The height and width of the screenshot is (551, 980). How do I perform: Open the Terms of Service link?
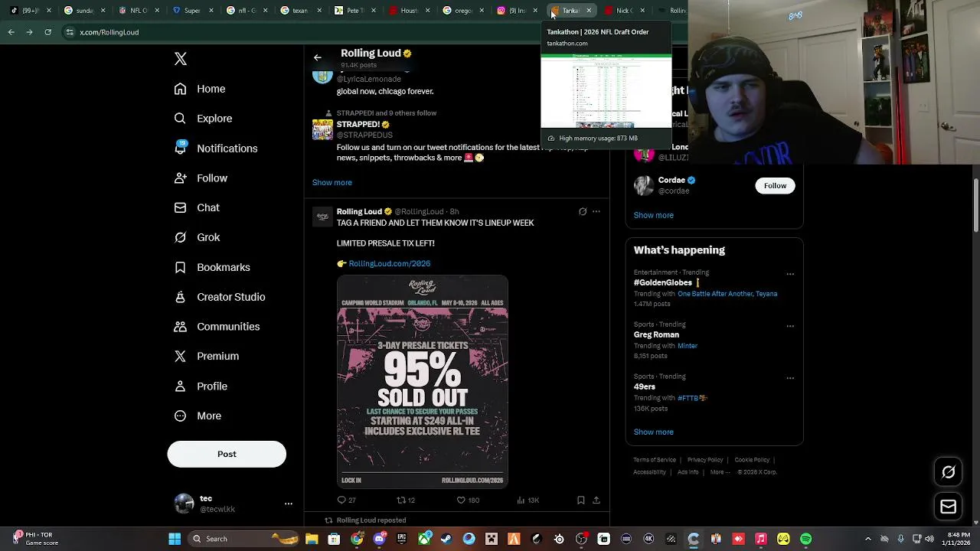[x=655, y=460]
